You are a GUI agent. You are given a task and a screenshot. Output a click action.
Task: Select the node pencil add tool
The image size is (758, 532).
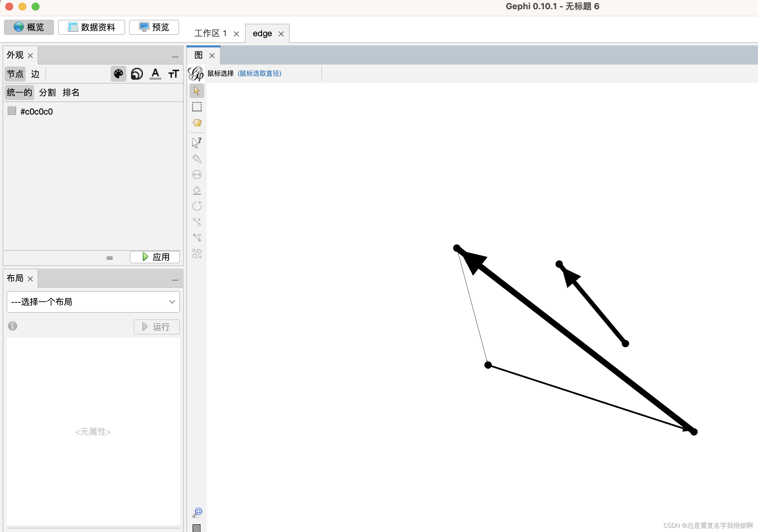point(197,206)
